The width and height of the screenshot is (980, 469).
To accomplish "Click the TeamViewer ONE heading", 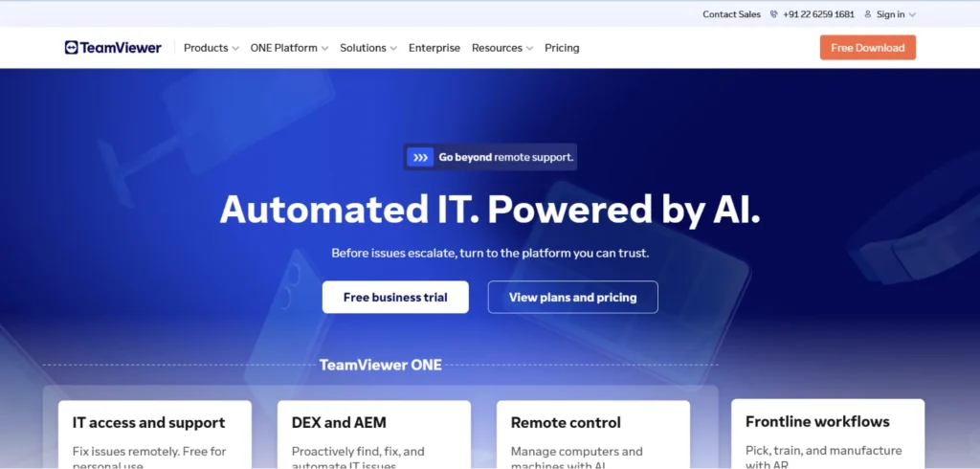I will click(381, 365).
